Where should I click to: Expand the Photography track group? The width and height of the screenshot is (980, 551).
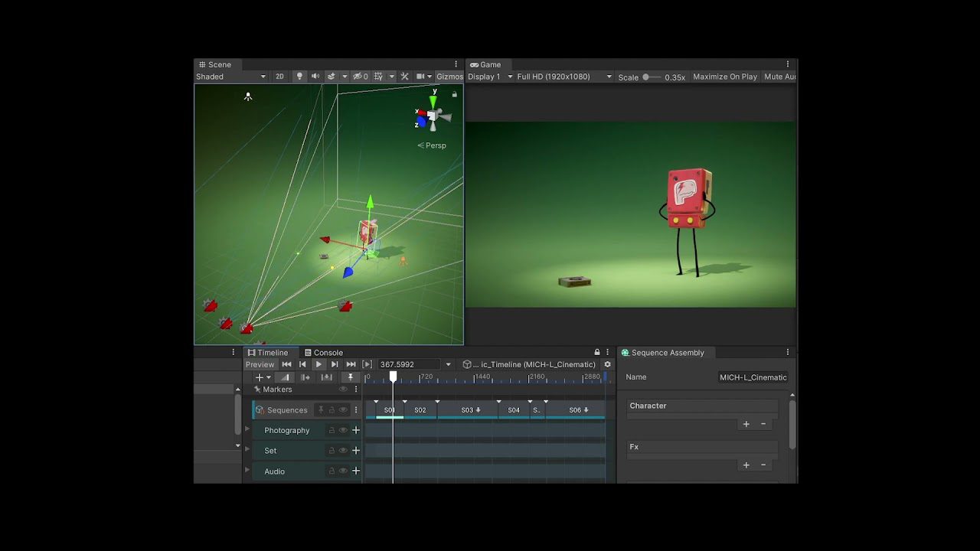tap(247, 429)
